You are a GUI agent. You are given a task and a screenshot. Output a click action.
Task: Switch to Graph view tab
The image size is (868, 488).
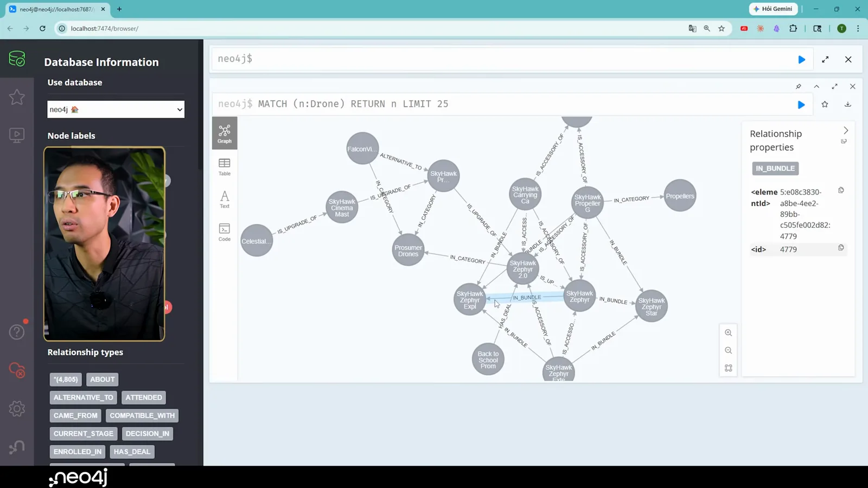pyautogui.click(x=225, y=133)
